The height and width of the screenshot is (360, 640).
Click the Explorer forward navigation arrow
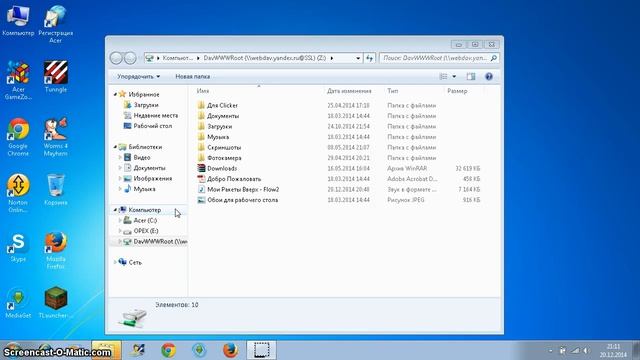pos(130,58)
